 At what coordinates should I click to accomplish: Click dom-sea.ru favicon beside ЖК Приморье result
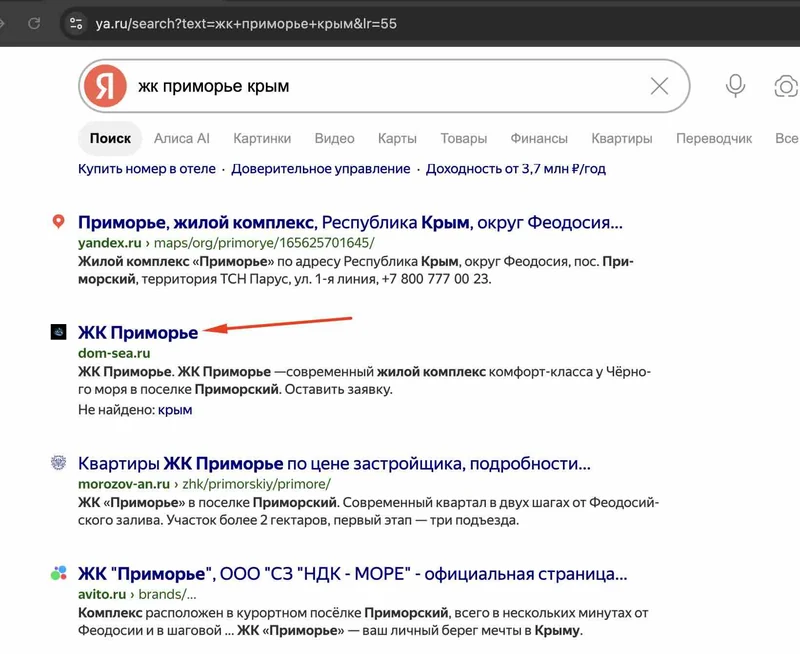tap(59, 332)
